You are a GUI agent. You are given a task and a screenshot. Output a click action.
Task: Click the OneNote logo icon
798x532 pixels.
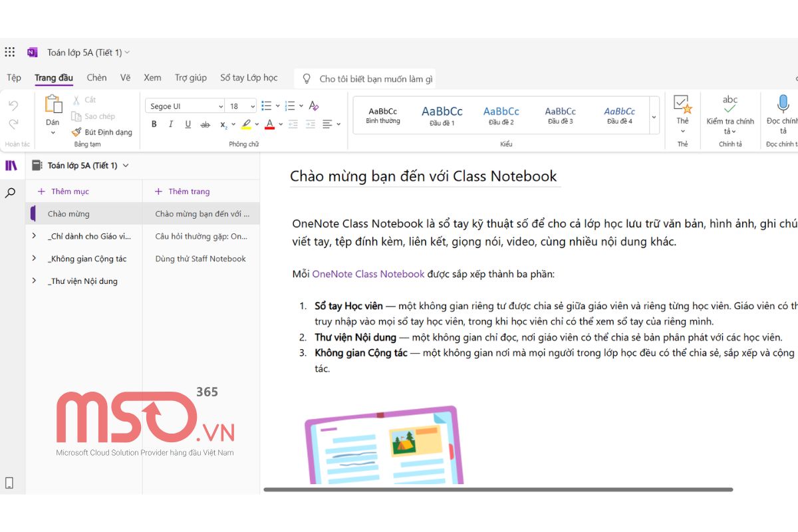click(x=32, y=52)
